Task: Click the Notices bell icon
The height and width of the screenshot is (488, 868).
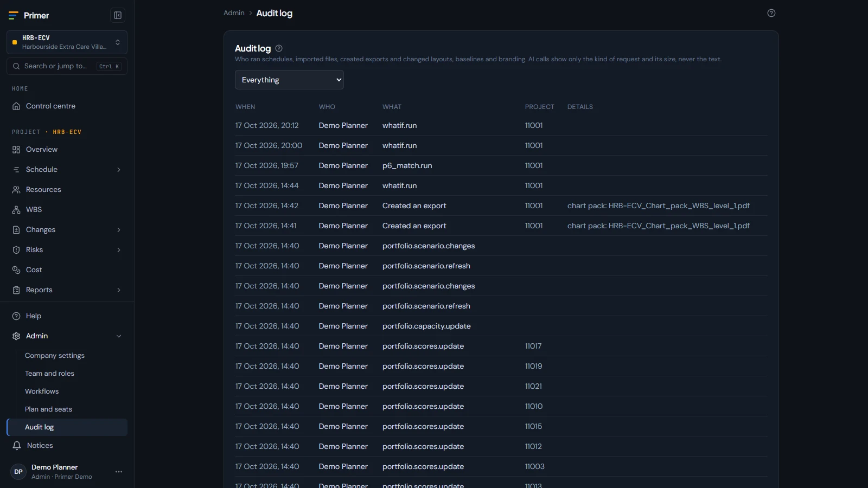Action: point(17,446)
